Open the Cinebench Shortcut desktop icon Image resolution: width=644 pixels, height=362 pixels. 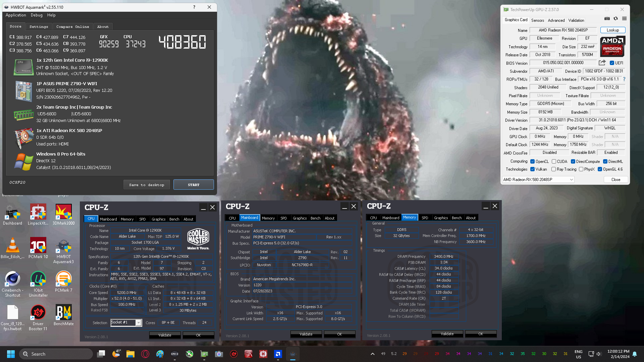point(13,284)
